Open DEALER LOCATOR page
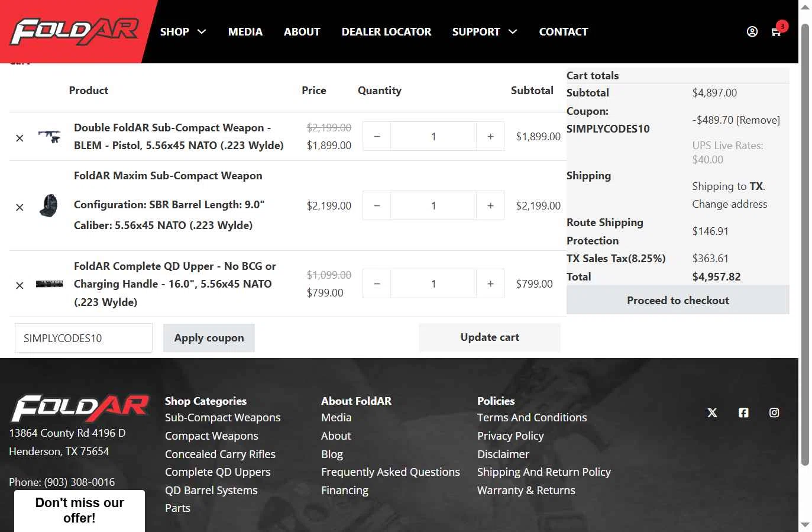Viewport: 812px width, 532px height. 386,31
